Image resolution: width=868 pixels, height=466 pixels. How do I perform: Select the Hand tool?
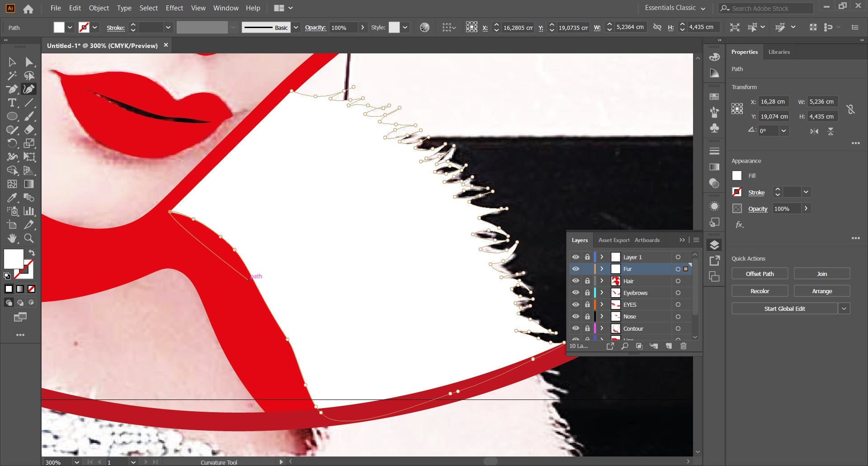click(12, 238)
